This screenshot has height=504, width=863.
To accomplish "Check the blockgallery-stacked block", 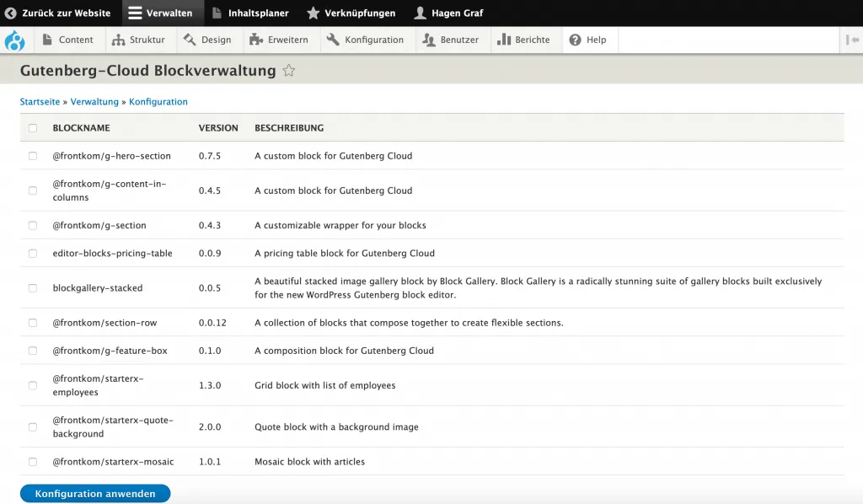I will pyautogui.click(x=33, y=287).
